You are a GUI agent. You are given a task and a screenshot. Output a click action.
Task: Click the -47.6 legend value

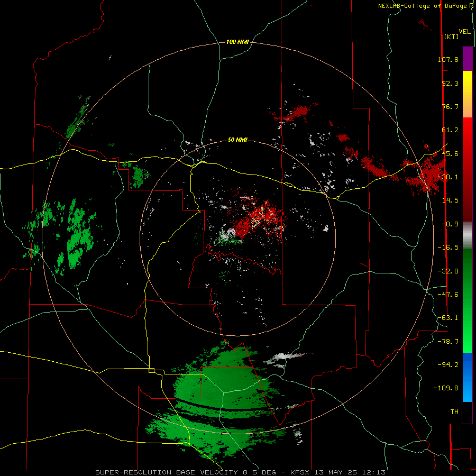[x=448, y=295]
